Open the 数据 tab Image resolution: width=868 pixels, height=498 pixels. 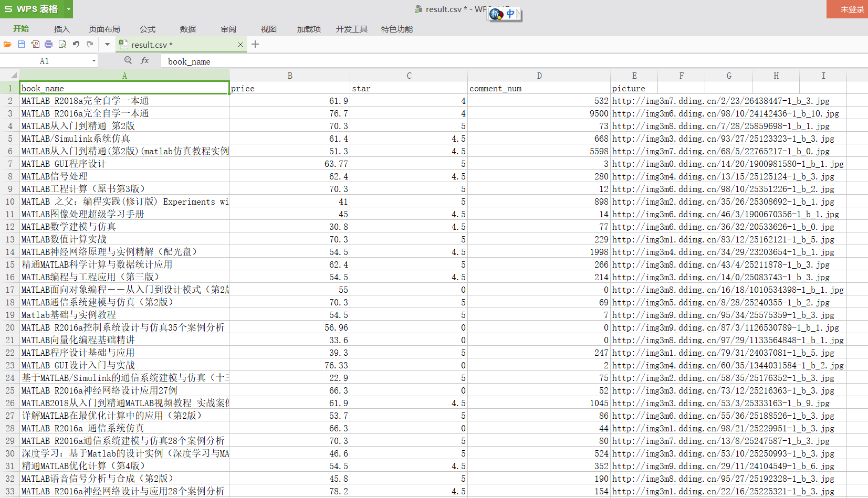[188, 29]
